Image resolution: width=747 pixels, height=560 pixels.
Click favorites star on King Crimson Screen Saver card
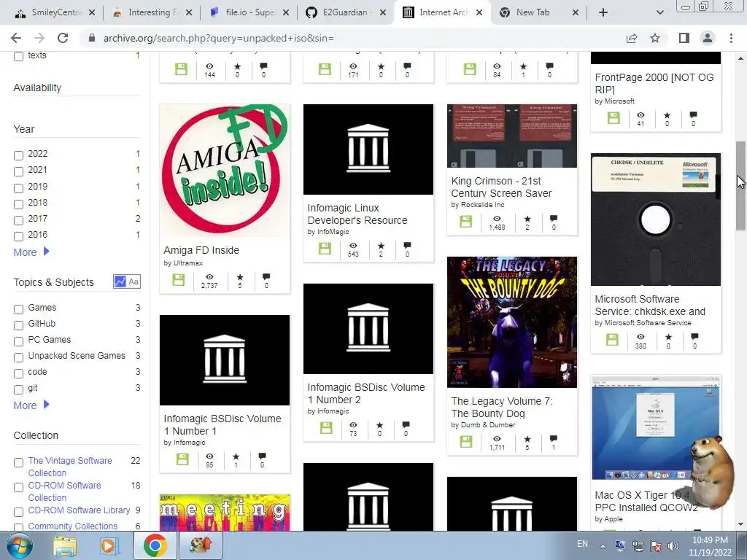(527, 219)
